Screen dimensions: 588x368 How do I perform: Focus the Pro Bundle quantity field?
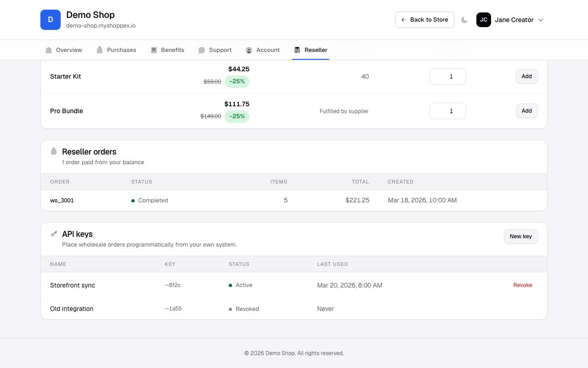pos(448,111)
